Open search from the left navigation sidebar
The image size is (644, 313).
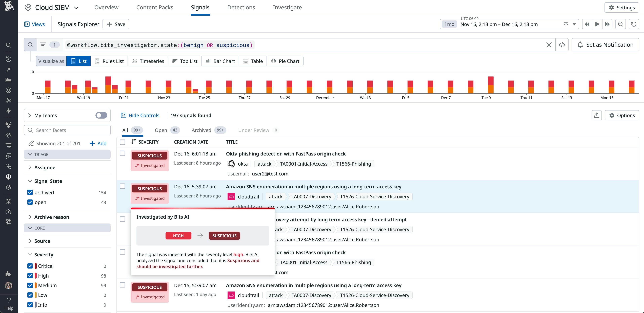point(8,45)
